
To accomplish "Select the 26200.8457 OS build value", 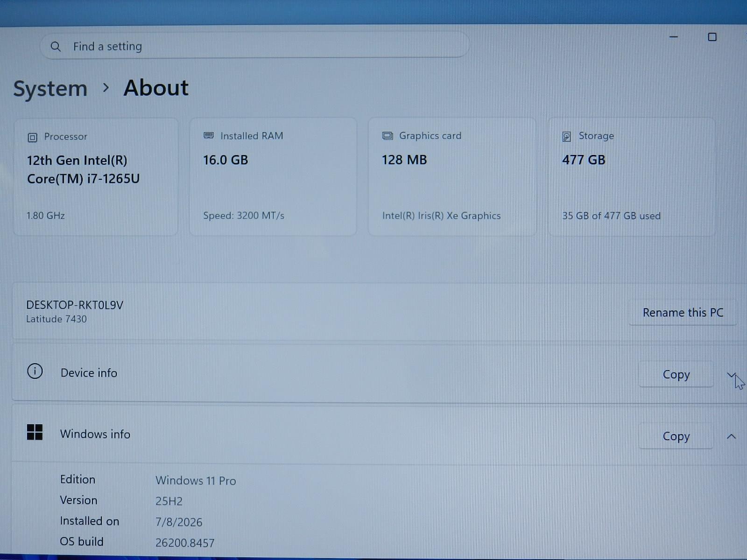I will (x=185, y=543).
